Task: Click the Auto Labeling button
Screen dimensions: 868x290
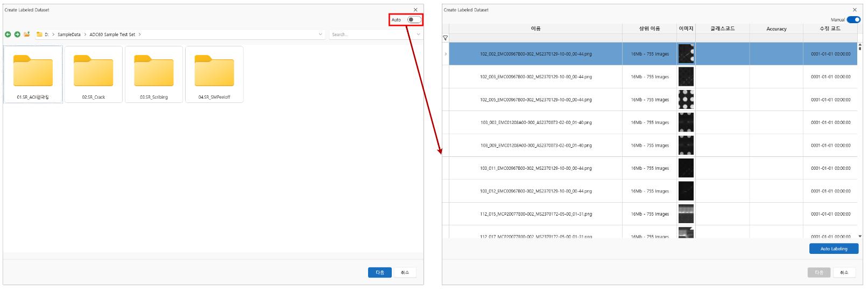Action: click(x=834, y=248)
